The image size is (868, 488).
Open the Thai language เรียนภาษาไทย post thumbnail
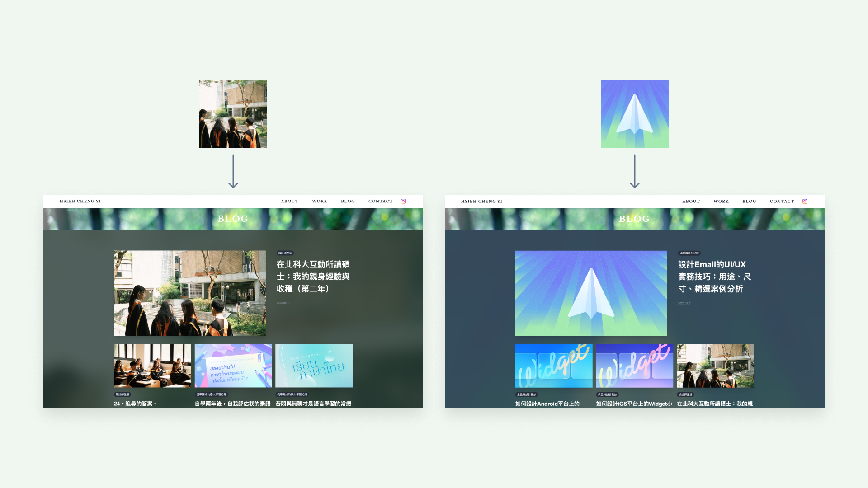coord(314,366)
